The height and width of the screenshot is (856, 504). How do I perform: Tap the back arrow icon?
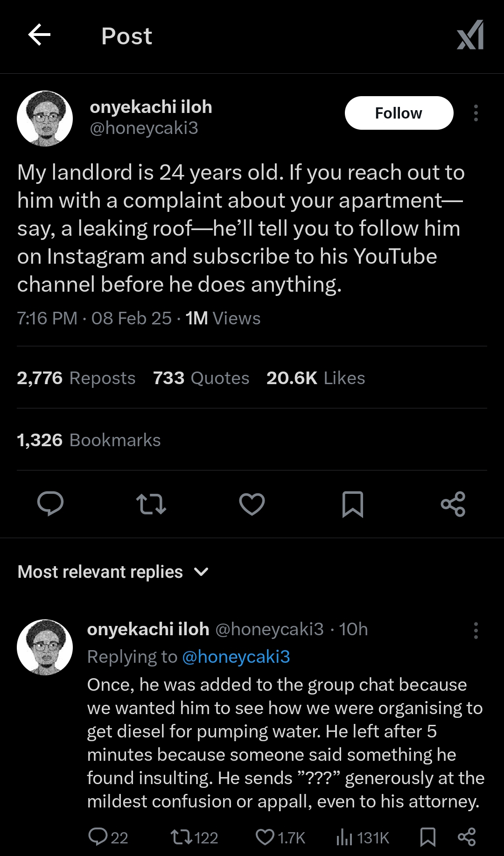(x=39, y=35)
